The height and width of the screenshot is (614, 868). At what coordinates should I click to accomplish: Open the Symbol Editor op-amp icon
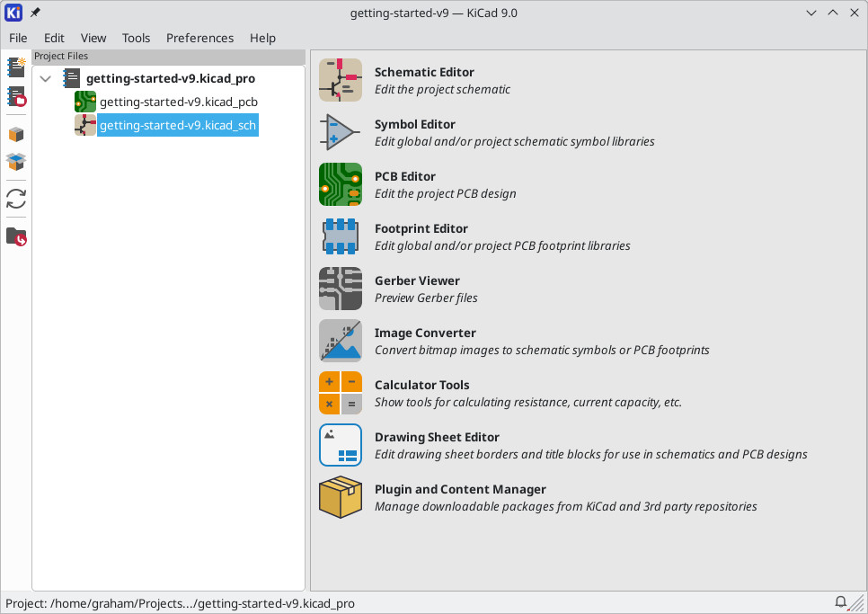(x=341, y=132)
